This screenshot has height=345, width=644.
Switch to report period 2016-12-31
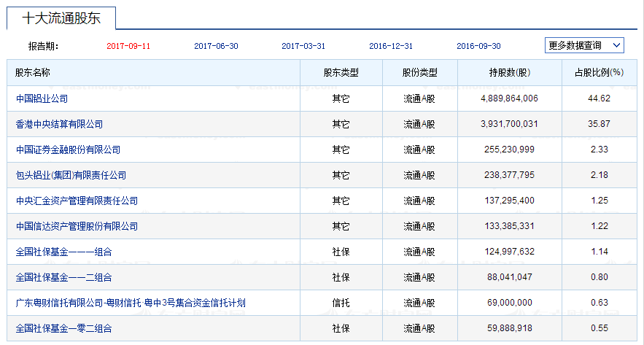391,46
